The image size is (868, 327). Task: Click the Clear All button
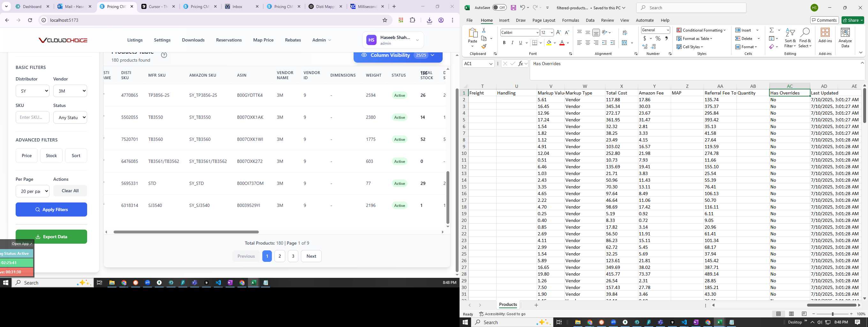[70, 190]
